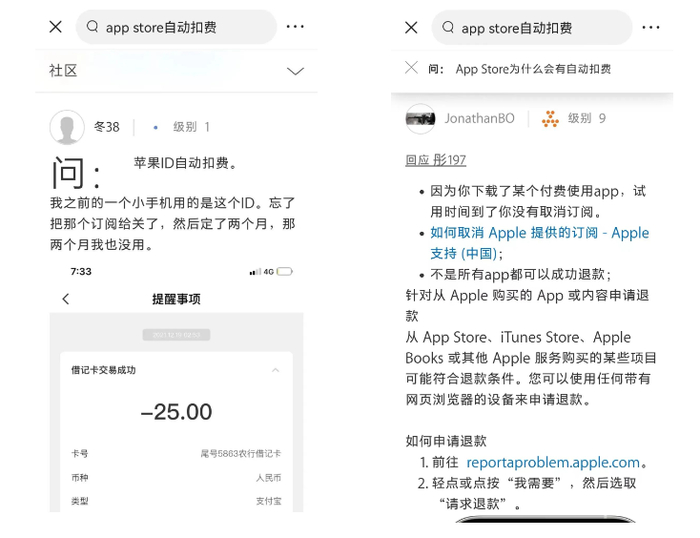Viewport: 700px width, 538px height.
Task: Tap the magnifier icon in right search bar
Action: point(448,27)
